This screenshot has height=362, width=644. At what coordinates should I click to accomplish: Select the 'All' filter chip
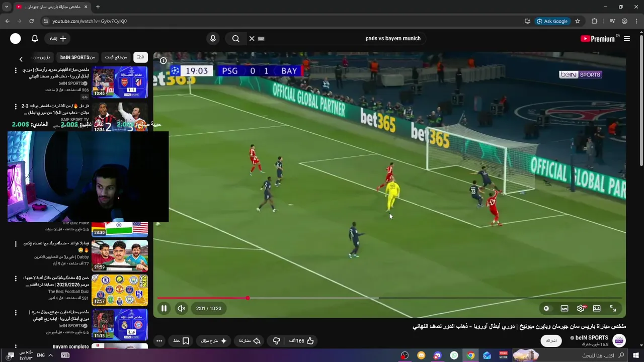[x=140, y=57]
